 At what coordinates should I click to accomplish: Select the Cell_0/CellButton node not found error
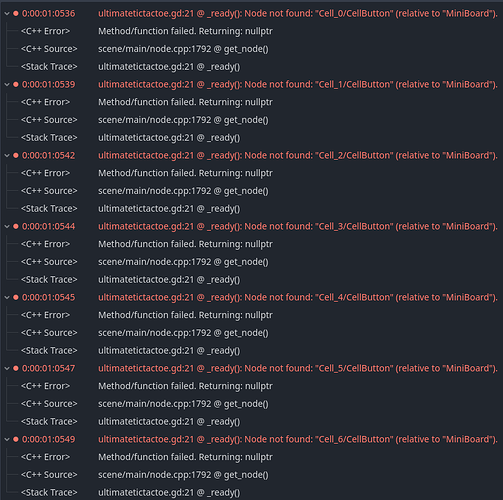pyautogui.click(x=298, y=14)
